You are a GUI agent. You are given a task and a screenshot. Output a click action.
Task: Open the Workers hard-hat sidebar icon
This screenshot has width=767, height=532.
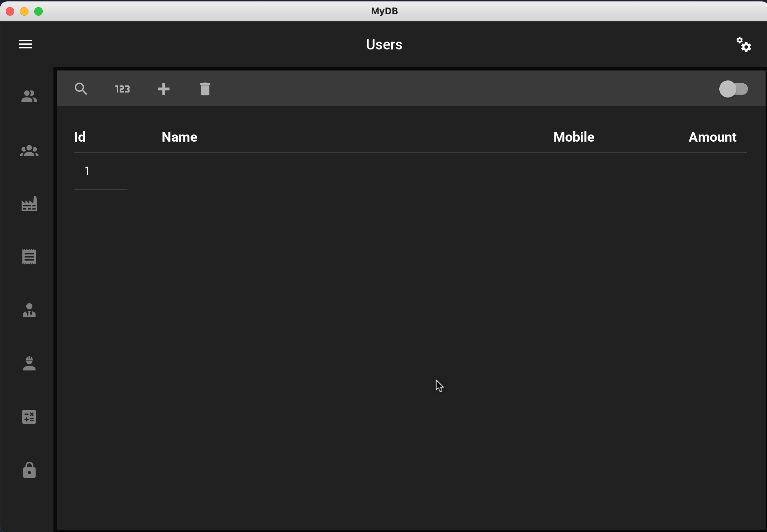pyautogui.click(x=29, y=364)
